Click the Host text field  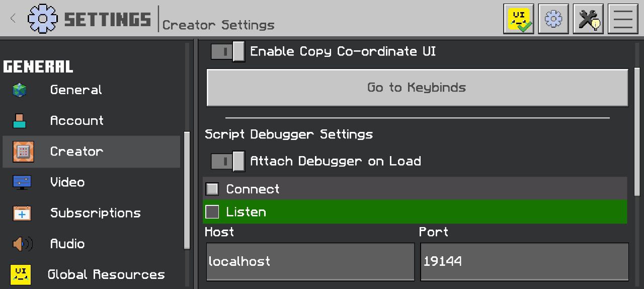point(310,261)
